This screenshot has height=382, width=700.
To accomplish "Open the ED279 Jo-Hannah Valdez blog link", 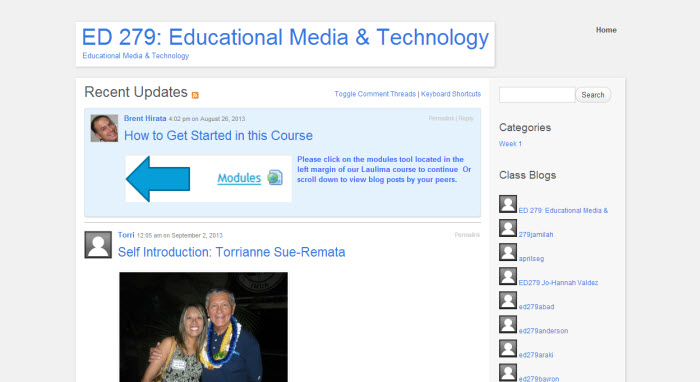I will 558,283.
